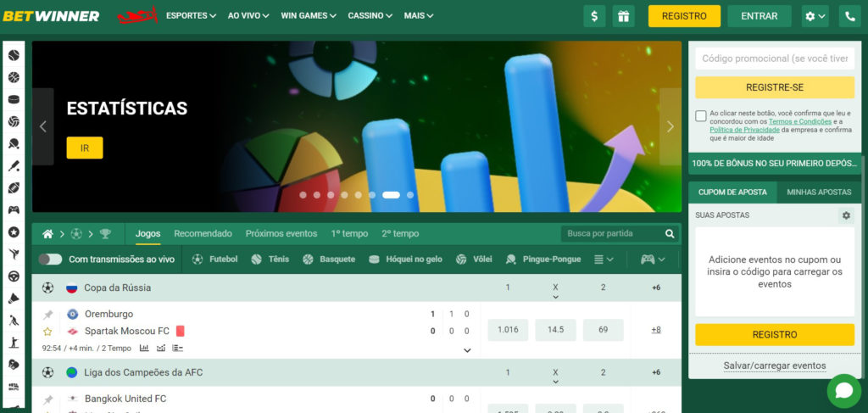Screen dimensions: 868x413
Task: Switch to the Jogos tab
Action: click(147, 233)
